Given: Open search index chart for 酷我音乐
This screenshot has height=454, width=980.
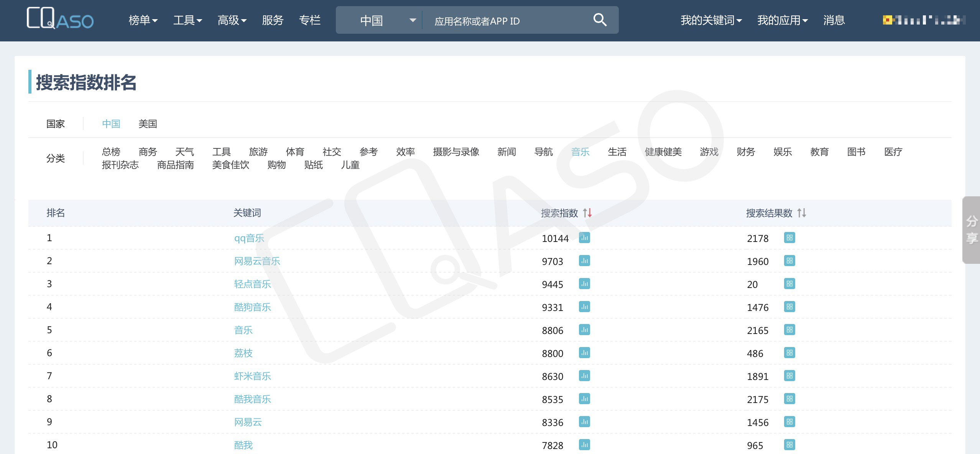Looking at the screenshot, I should click(584, 399).
